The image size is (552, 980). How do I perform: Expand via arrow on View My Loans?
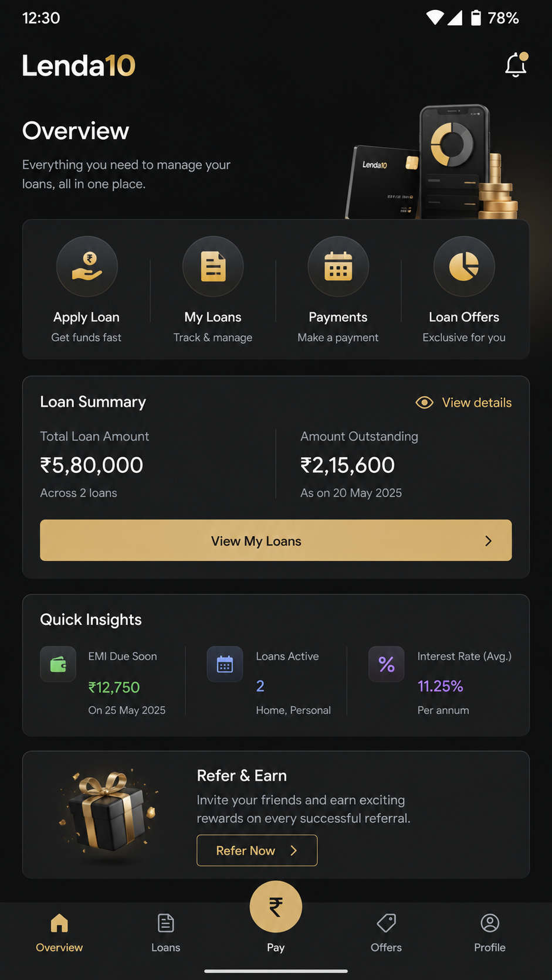[488, 541]
